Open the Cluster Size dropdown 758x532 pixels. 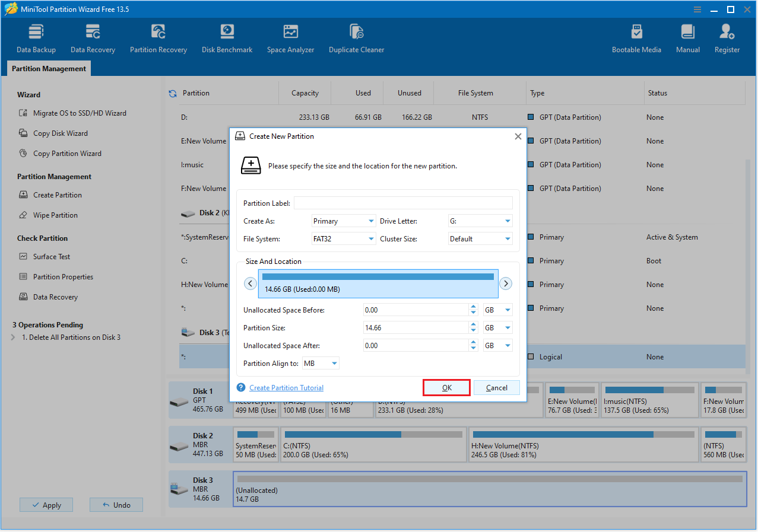(480, 238)
